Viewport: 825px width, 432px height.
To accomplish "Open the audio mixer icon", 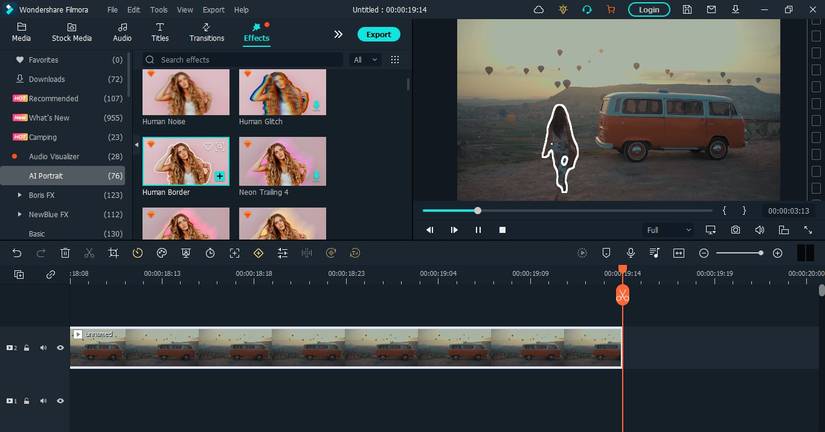I will [655, 253].
